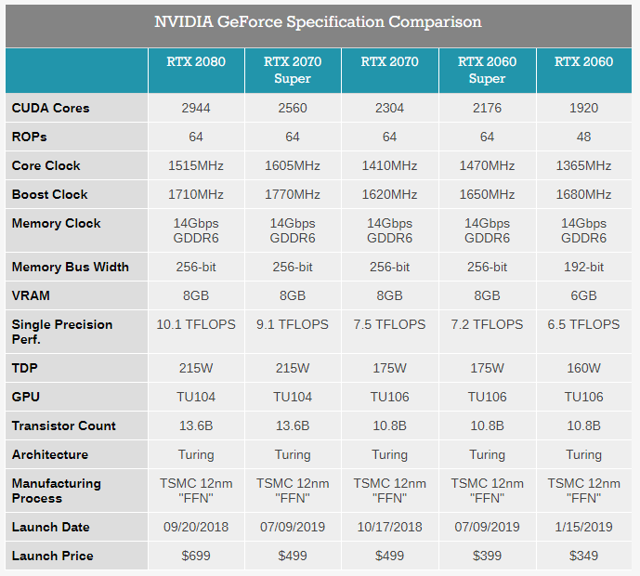Select the Transistor Count row label
640x576 pixels.
tap(64, 426)
